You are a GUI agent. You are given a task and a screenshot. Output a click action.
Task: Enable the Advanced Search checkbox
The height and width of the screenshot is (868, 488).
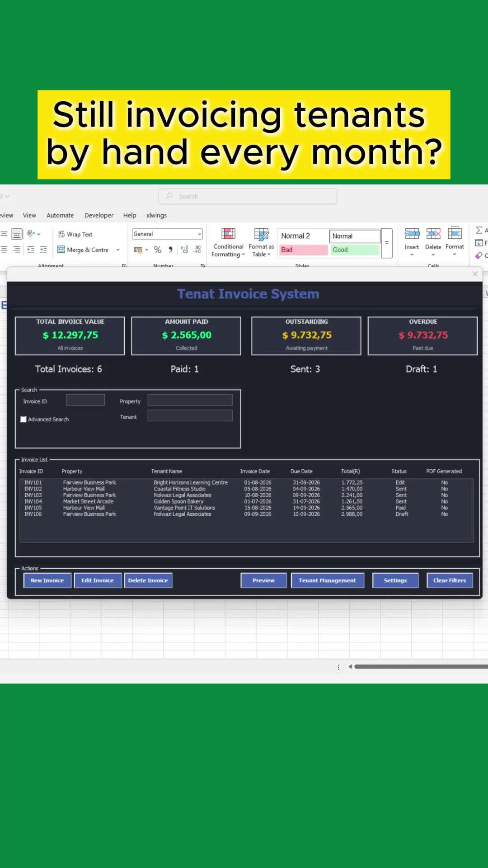[x=23, y=420]
